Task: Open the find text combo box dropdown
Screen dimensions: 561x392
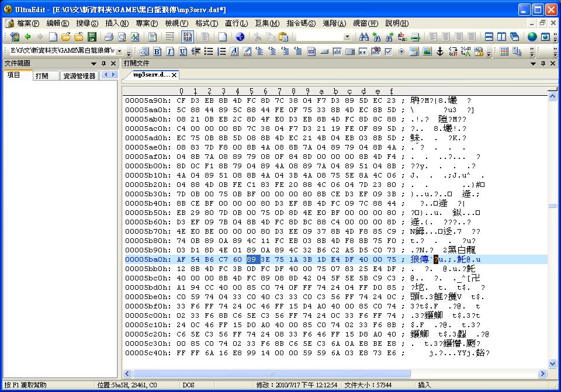Action: [347, 36]
